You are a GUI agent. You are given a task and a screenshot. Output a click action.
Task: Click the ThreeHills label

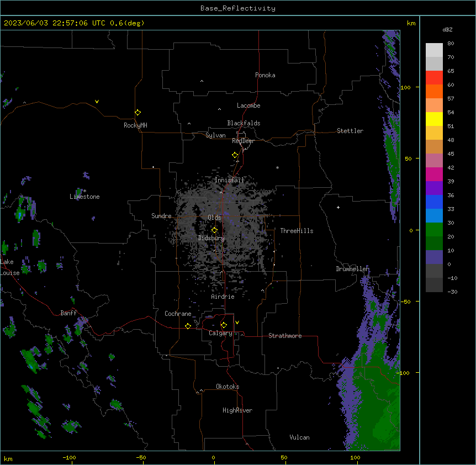point(297,231)
